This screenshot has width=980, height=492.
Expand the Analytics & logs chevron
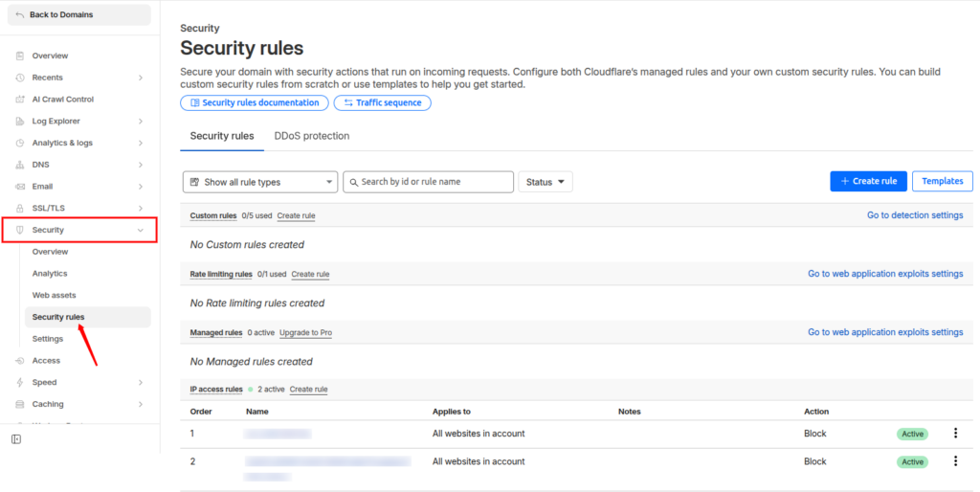point(141,144)
